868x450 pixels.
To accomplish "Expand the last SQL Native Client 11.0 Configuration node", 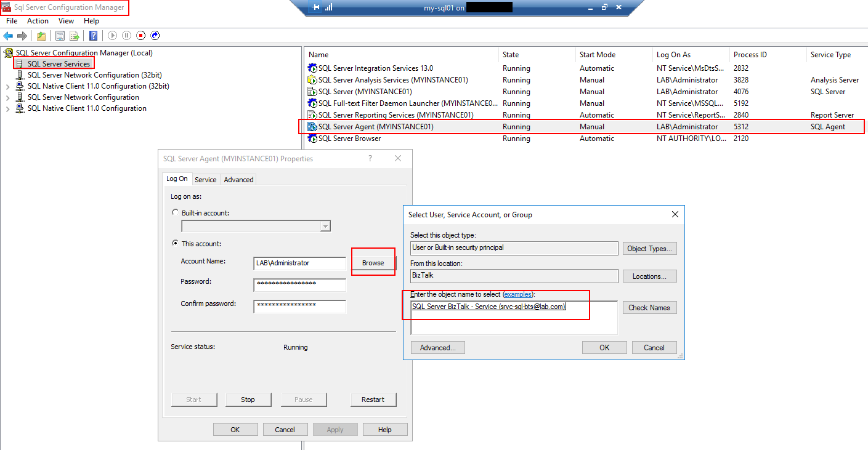I will (x=8, y=108).
